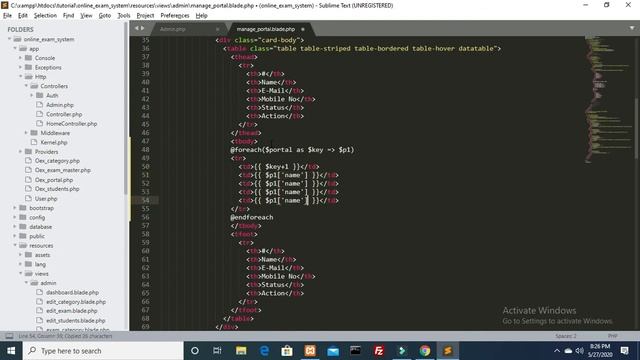
Task: Expand the Providers folder
Action: coord(20,152)
